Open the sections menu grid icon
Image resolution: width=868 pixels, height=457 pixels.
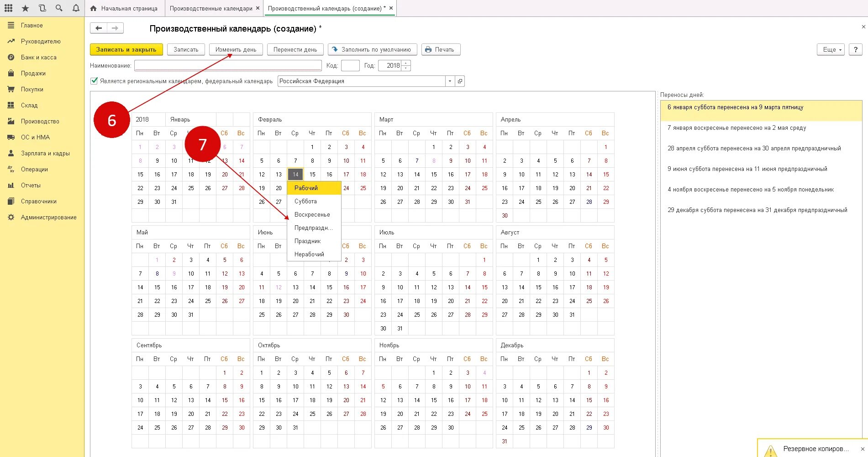[x=8, y=8]
